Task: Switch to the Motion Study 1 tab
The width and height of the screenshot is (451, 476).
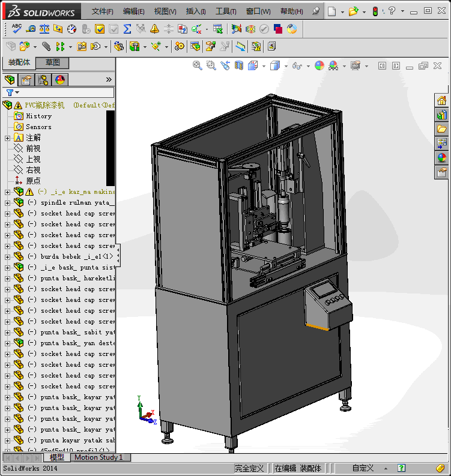Action: click(98, 457)
